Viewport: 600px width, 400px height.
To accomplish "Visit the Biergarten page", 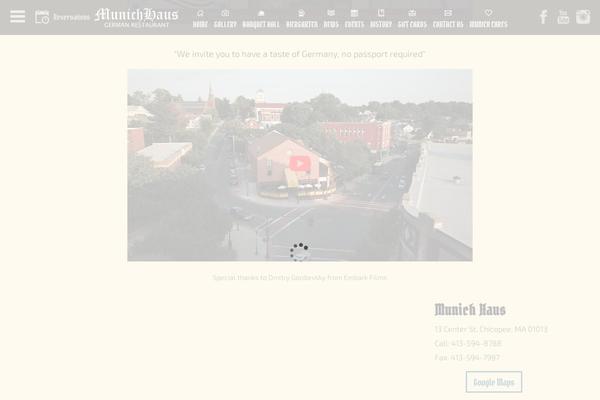I will pos(302,19).
